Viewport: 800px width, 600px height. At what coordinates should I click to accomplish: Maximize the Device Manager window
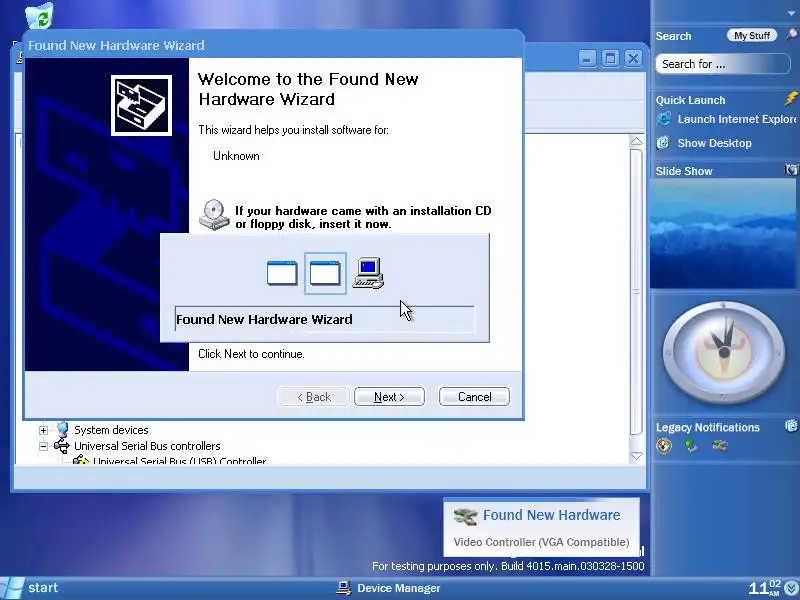[610, 58]
